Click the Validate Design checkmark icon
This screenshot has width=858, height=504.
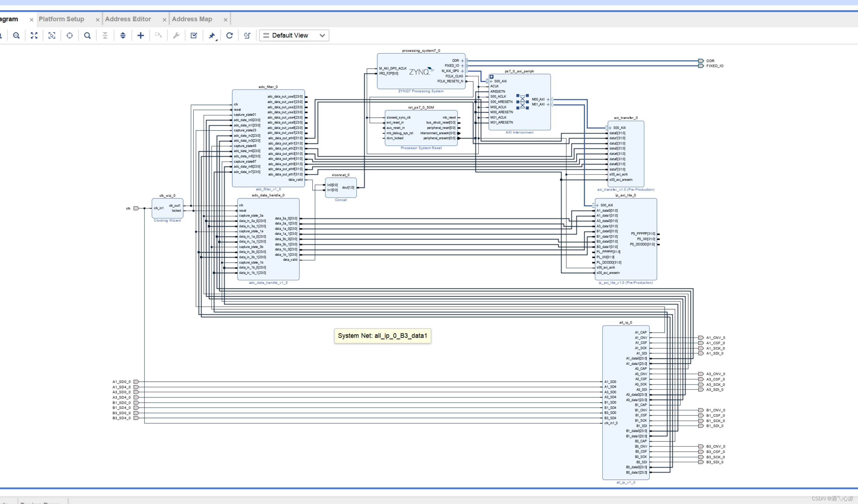click(194, 35)
